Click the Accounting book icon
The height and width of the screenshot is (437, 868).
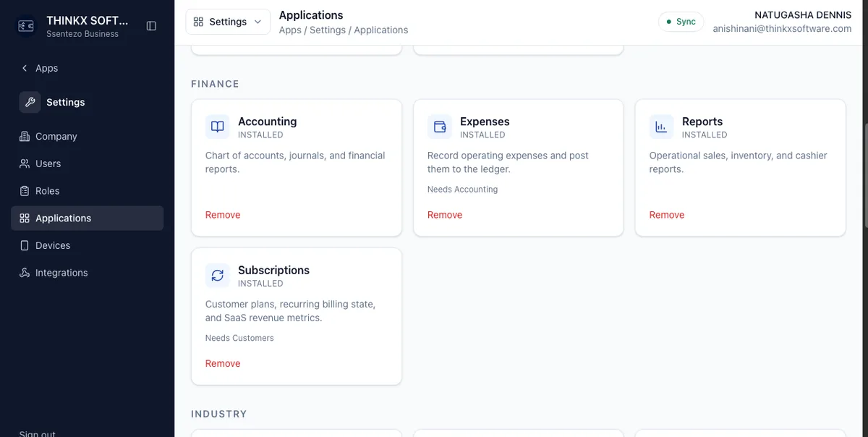(218, 127)
